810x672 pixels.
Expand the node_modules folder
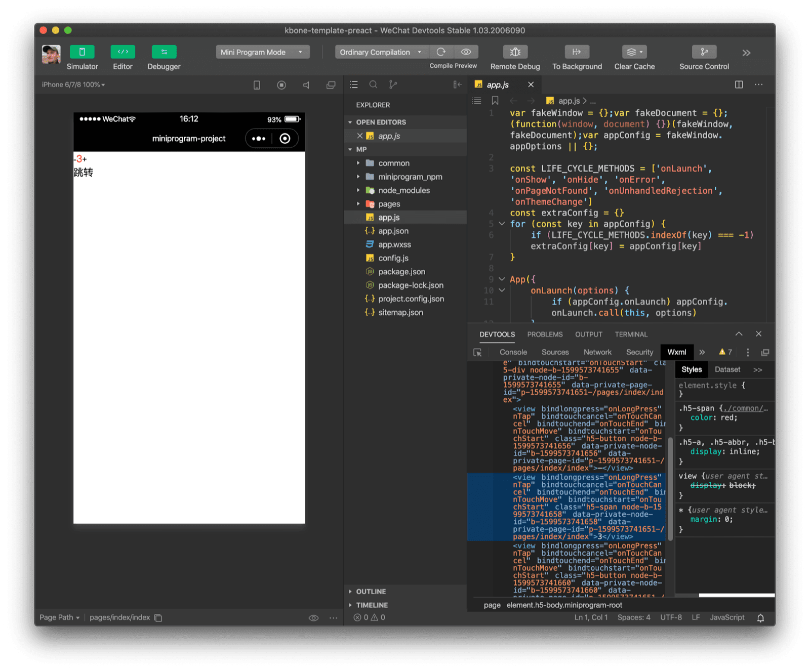click(x=358, y=190)
